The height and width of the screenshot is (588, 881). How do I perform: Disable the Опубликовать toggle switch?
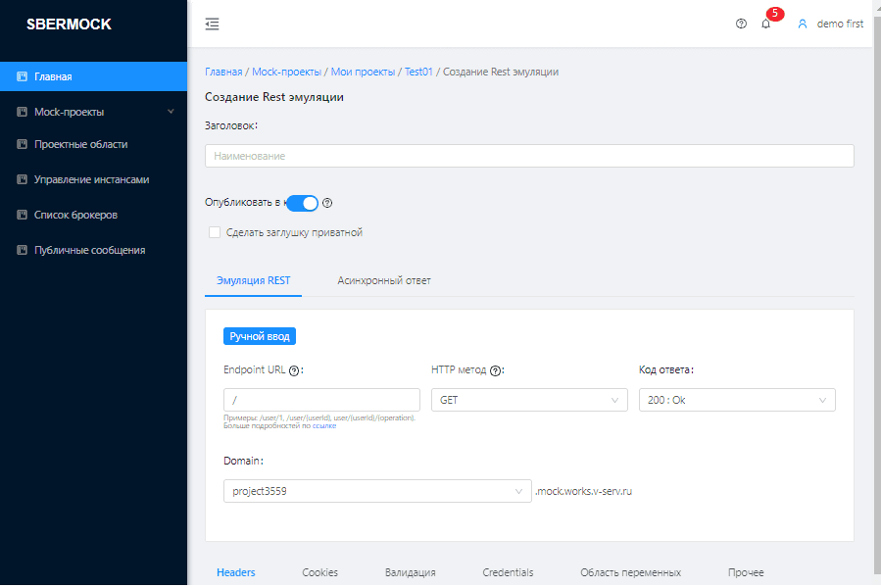click(304, 203)
